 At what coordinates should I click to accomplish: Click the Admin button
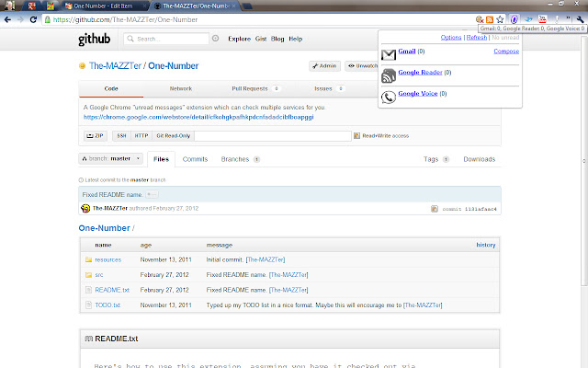pos(324,65)
